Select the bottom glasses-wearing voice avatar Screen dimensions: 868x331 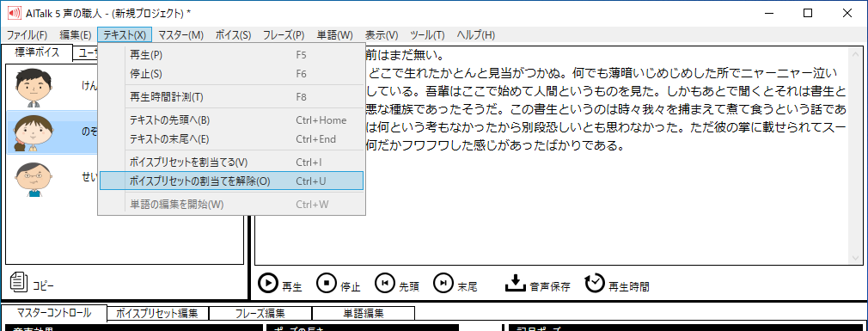[33, 179]
